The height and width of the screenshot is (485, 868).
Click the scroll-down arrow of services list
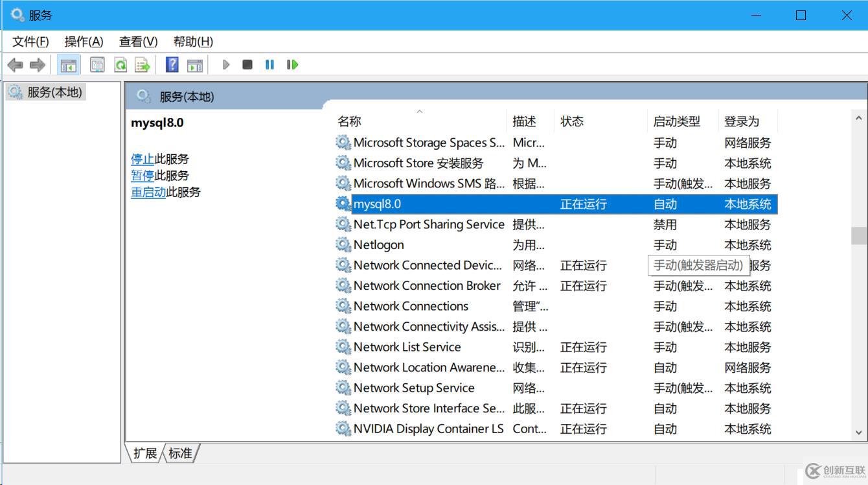click(859, 432)
